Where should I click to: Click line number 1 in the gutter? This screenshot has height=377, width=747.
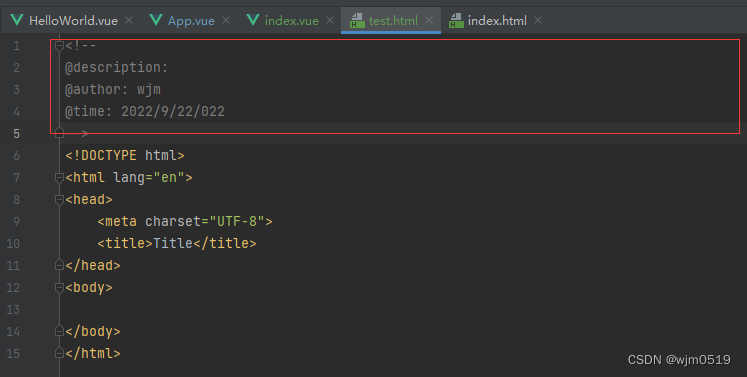tap(17, 46)
